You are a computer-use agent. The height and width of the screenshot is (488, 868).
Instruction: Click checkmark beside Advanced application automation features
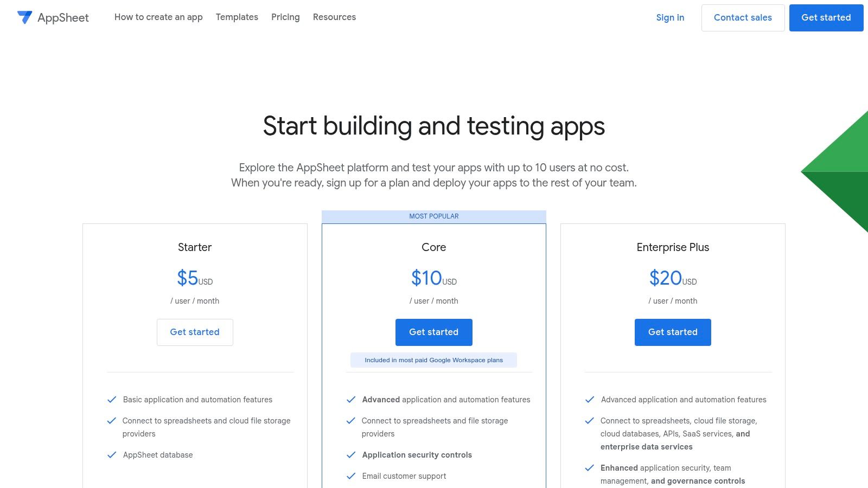(350, 399)
